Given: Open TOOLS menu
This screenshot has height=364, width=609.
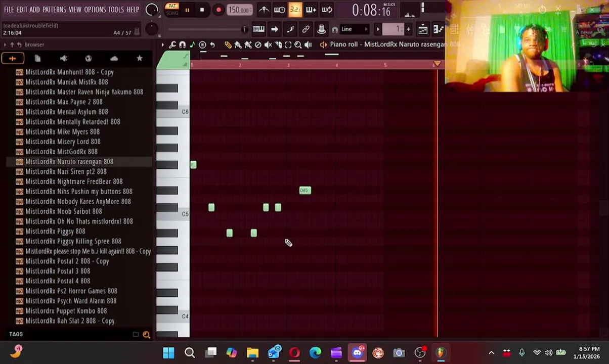Looking at the screenshot, I should [x=116, y=10].
